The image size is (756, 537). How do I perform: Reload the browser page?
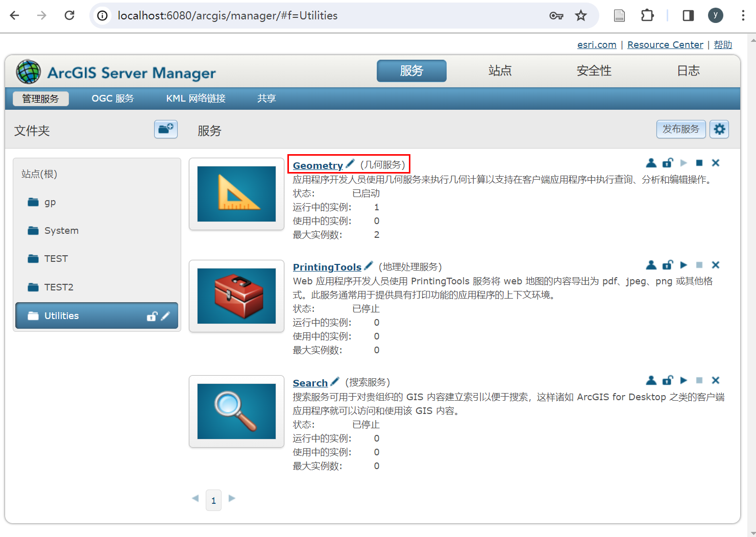pos(69,16)
